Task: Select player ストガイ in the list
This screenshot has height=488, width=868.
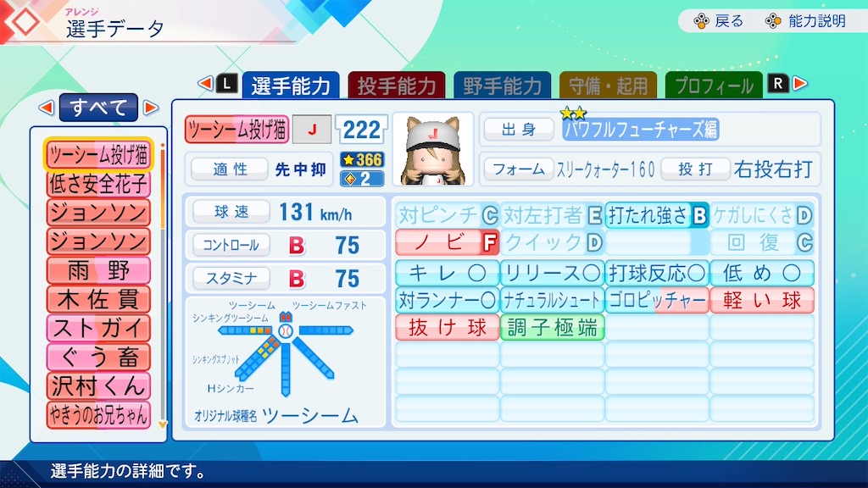Action: 98,328
